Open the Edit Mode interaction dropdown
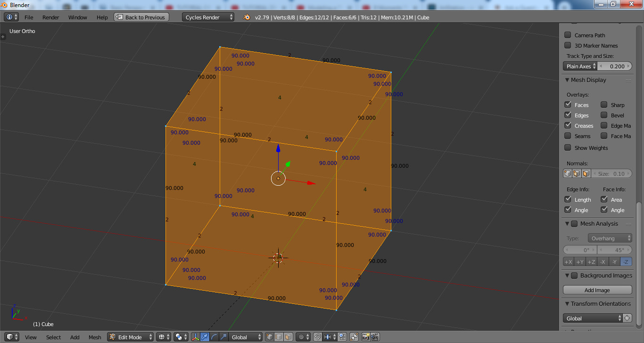Image resolution: width=644 pixels, height=343 pixels. coord(130,337)
